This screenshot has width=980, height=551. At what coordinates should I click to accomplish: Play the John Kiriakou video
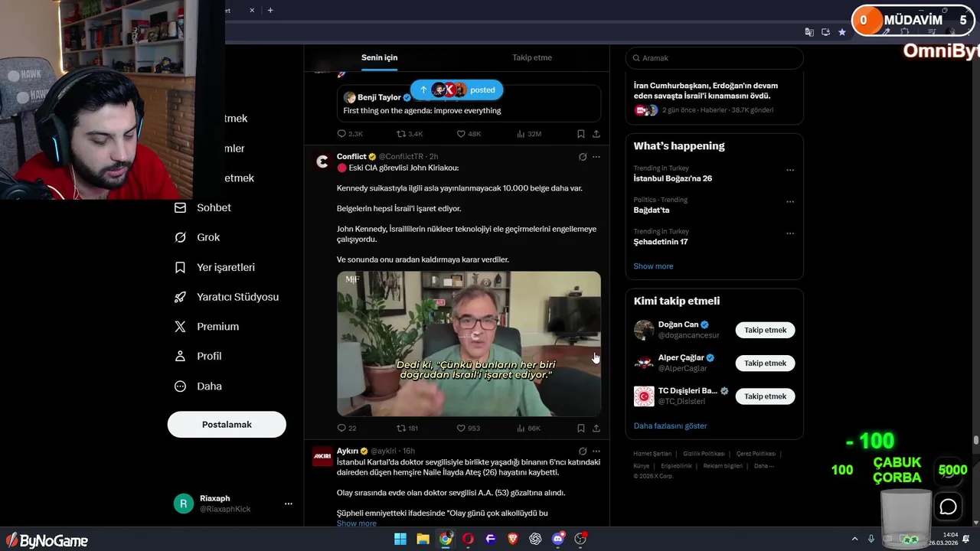coord(469,344)
